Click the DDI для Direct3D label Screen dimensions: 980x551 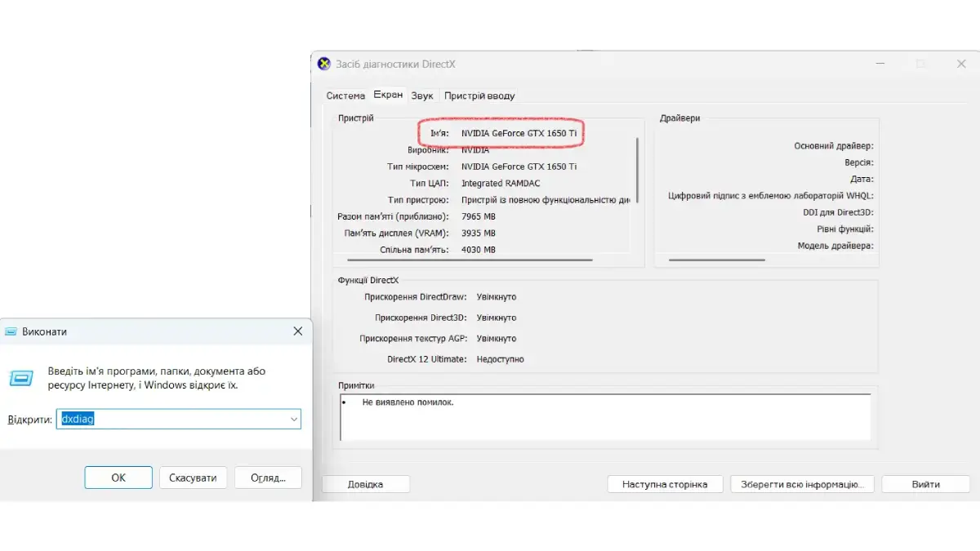point(838,212)
